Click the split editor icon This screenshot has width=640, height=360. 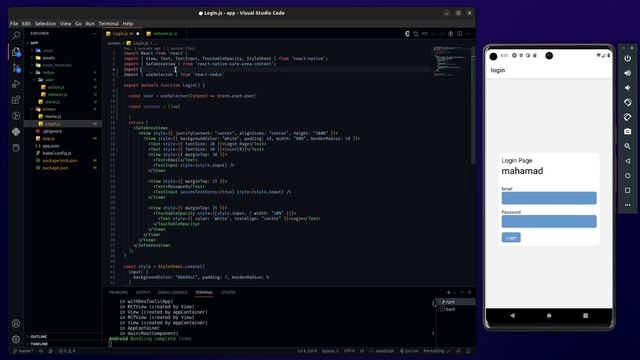coord(460,33)
